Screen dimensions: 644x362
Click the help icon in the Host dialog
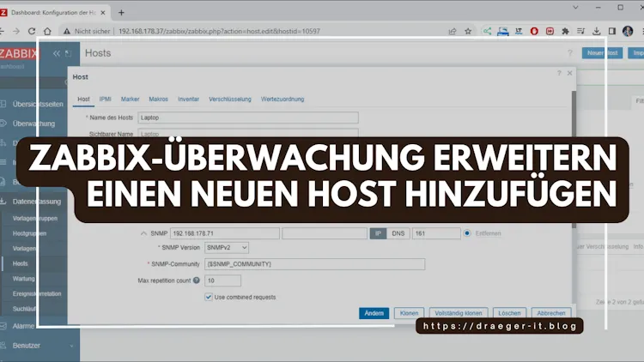[x=556, y=76]
